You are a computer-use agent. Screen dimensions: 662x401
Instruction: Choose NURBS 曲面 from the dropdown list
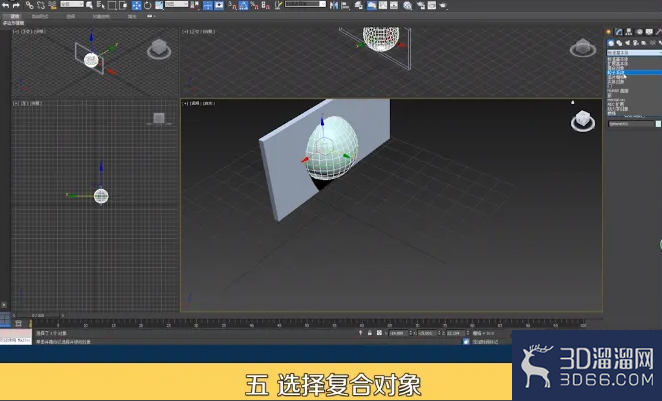pos(634,91)
